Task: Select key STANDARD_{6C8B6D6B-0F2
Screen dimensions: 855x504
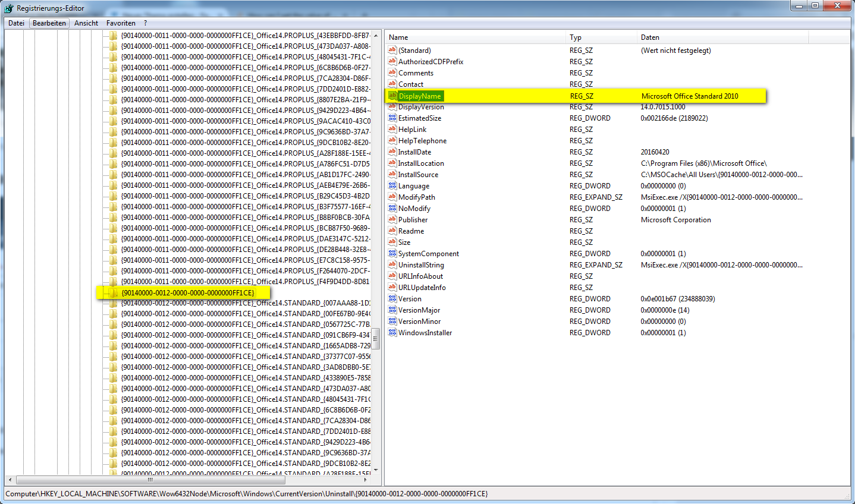Action: point(246,409)
